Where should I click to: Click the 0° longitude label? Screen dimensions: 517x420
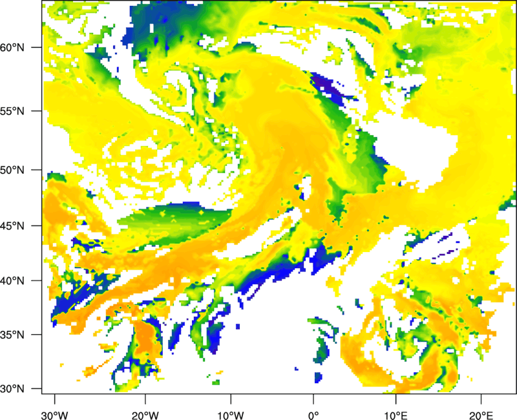[313, 415]
